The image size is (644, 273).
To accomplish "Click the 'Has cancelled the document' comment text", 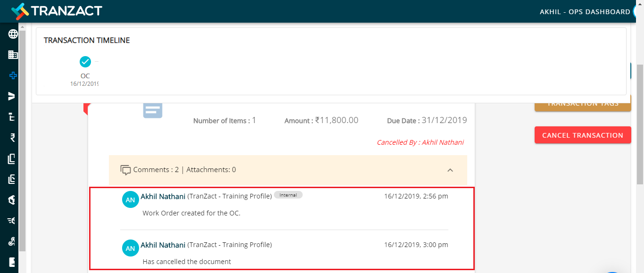I will pos(187,261).
